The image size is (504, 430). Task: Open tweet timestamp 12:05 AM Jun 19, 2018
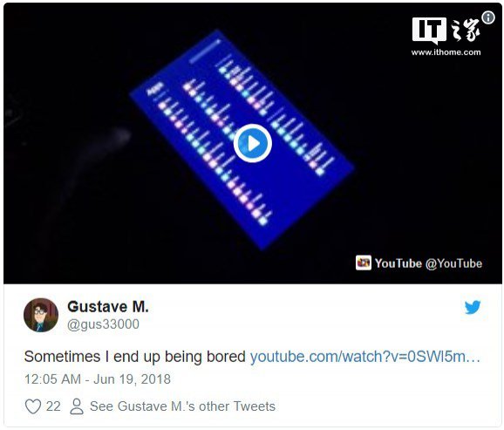point(98,379)
